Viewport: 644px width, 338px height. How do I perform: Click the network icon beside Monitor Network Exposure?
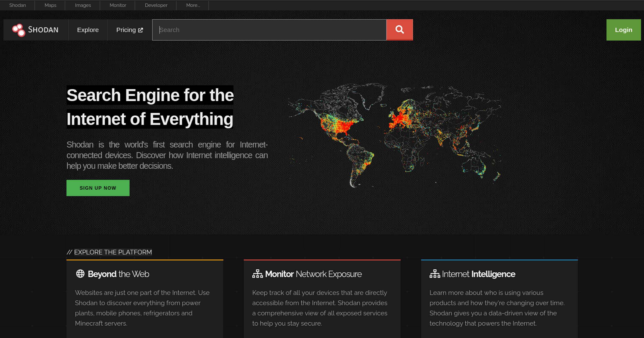(x=258, y=274)
